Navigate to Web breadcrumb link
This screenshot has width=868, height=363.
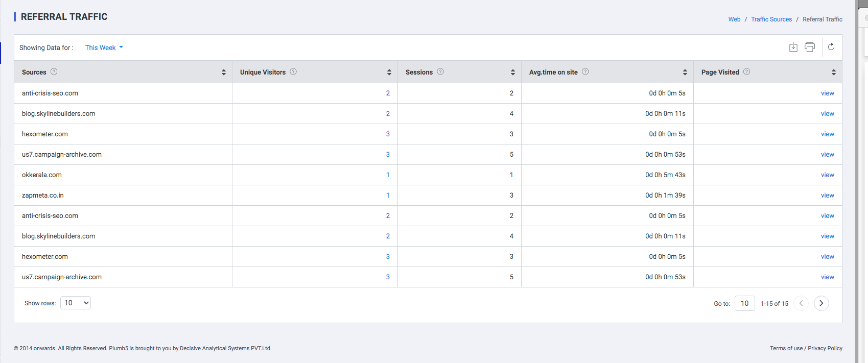734,19
